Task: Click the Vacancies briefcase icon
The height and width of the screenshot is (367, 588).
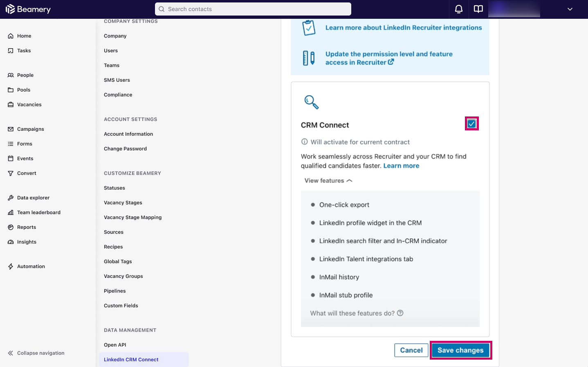Action: [x=11, y=105]
